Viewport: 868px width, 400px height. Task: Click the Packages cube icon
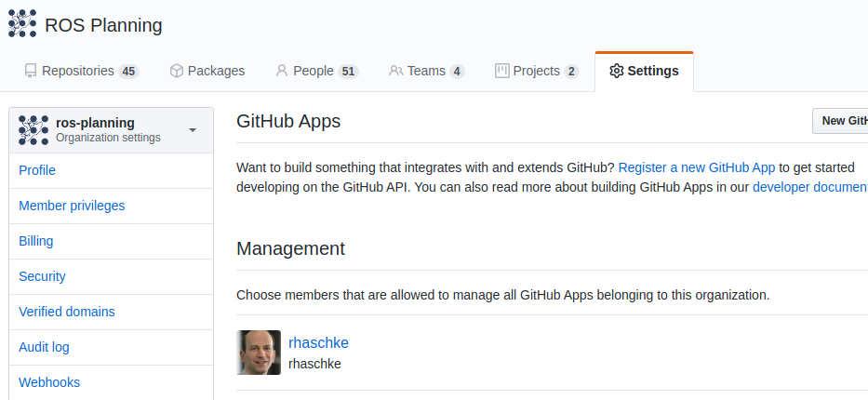click(x=176, y=71)
